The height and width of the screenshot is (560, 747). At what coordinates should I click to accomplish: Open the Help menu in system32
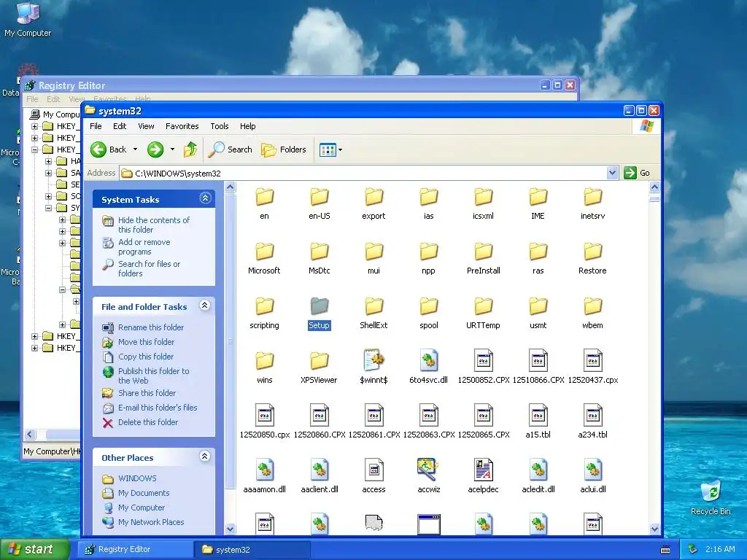click(247, 126)
